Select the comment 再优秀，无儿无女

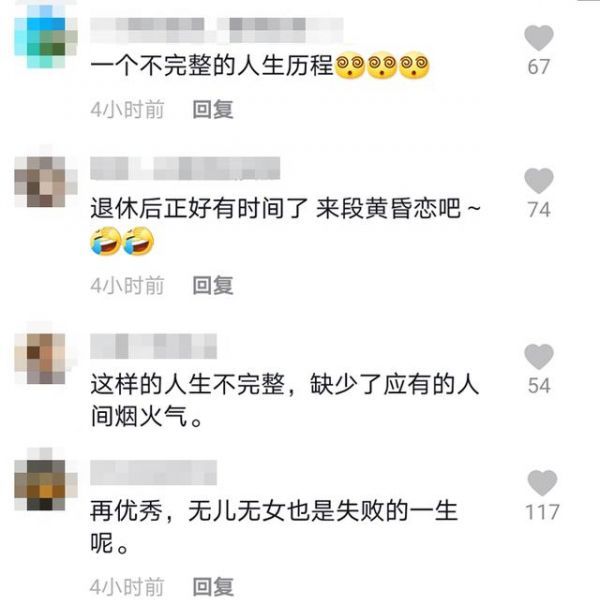click(x=274, y=527)
